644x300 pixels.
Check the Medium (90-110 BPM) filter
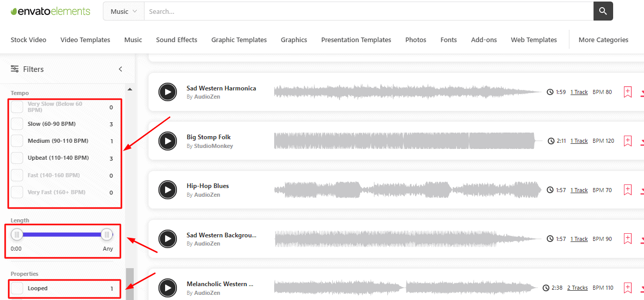coord(17,141)
